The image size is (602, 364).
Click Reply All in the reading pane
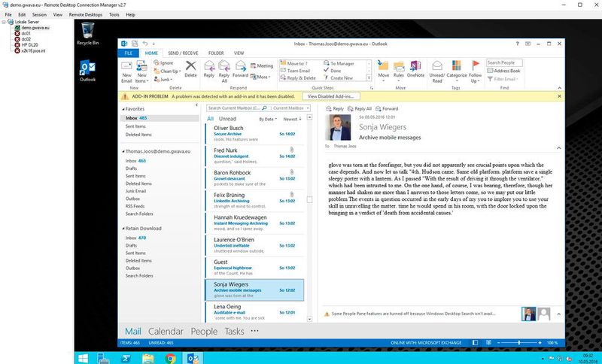coord(360,109)
